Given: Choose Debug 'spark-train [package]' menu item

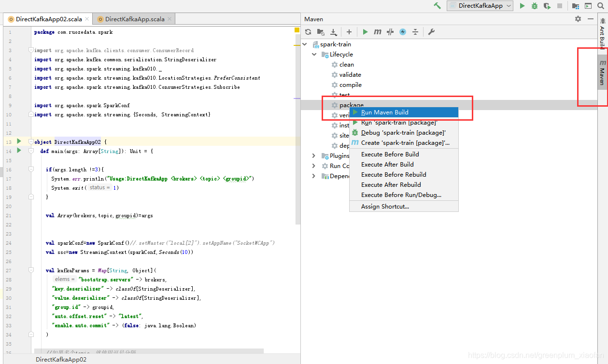Looking at the screenshot, I should [x=404, y=133].
